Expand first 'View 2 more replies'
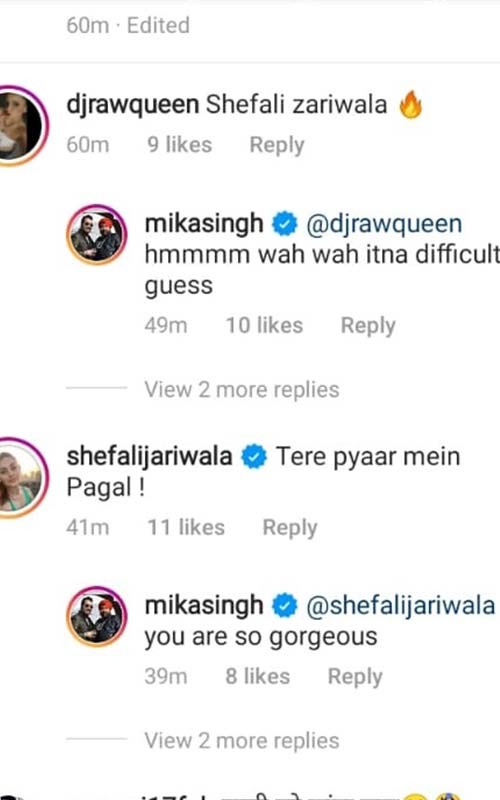 (242, 389)
